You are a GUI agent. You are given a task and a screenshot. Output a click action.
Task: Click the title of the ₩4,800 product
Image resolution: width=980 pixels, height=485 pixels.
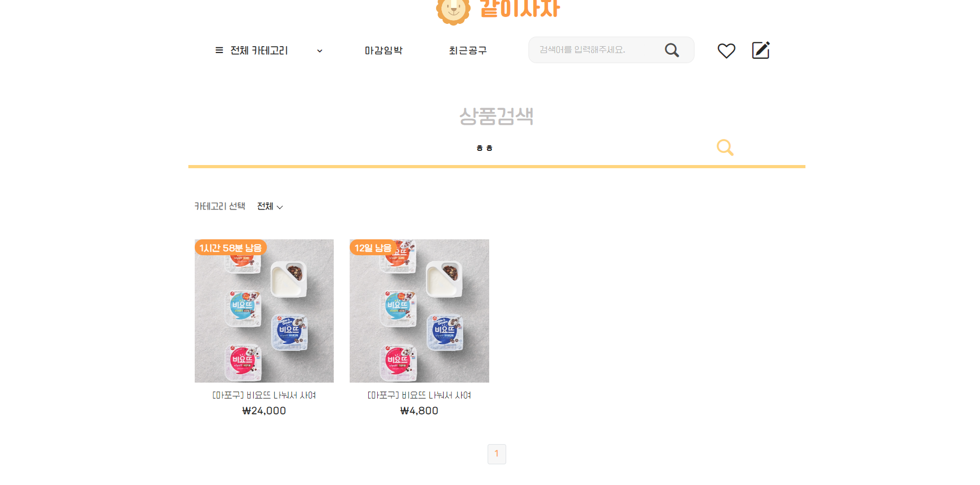(419, 395)
